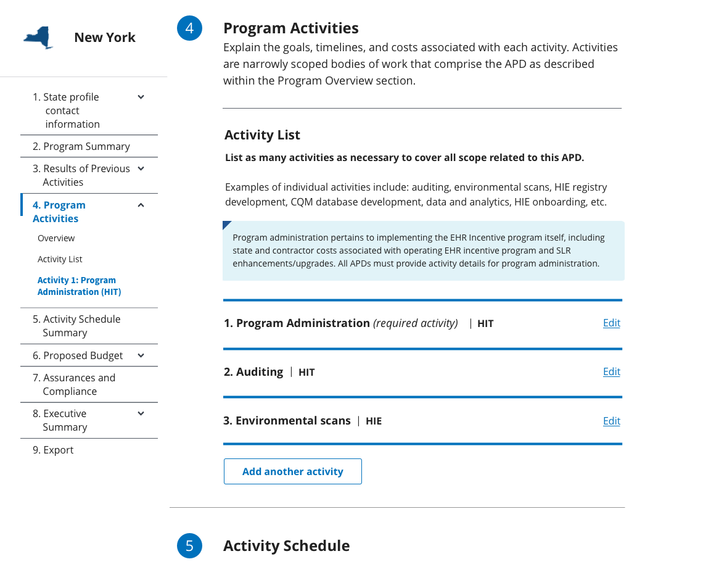The height and width of the screenshot is (588, 703).
Task: Click the New York heading text
Action: (105, 37)
